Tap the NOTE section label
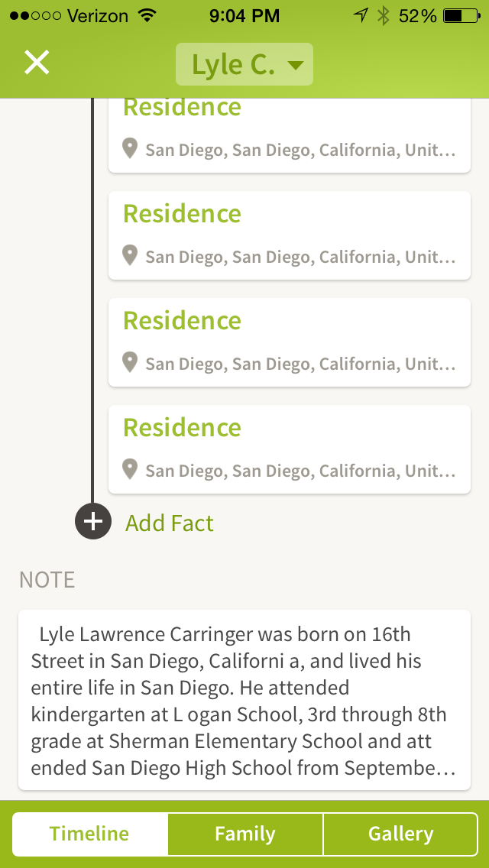The image size is (489, 868). 47,581
